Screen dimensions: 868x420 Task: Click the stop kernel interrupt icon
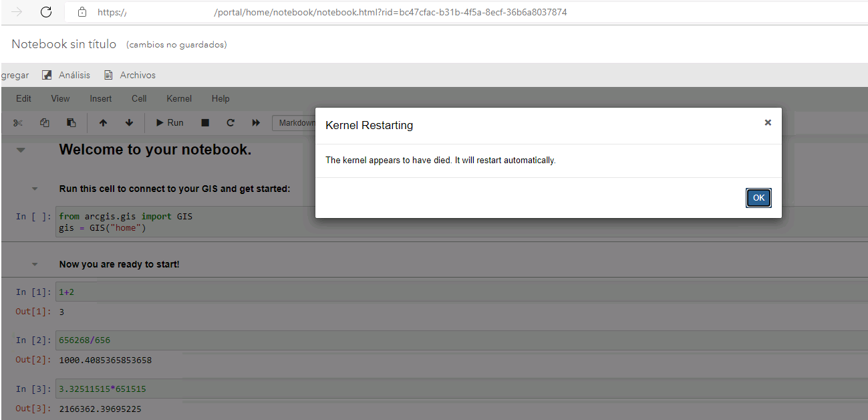[205, 122]
